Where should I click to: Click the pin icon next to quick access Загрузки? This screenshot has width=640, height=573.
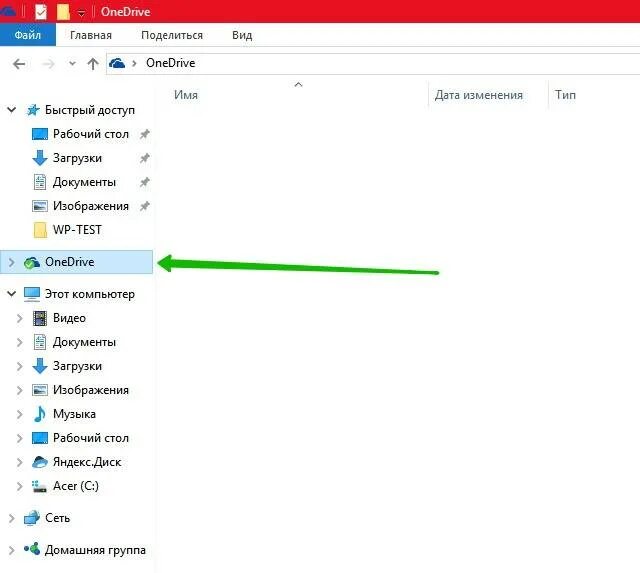point(144,158)
